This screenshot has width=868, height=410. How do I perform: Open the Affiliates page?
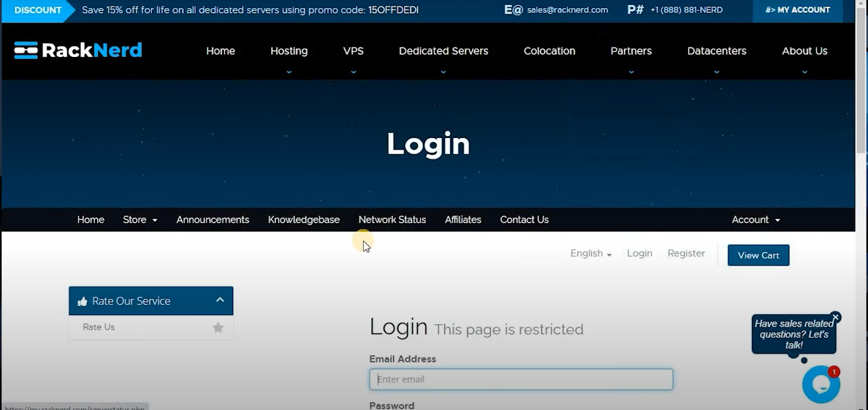(x=463, y=220)
